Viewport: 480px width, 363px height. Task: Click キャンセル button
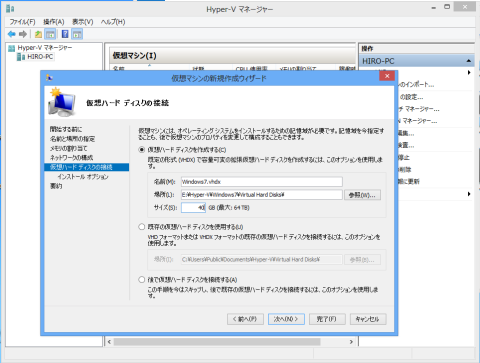click(368, 319)
